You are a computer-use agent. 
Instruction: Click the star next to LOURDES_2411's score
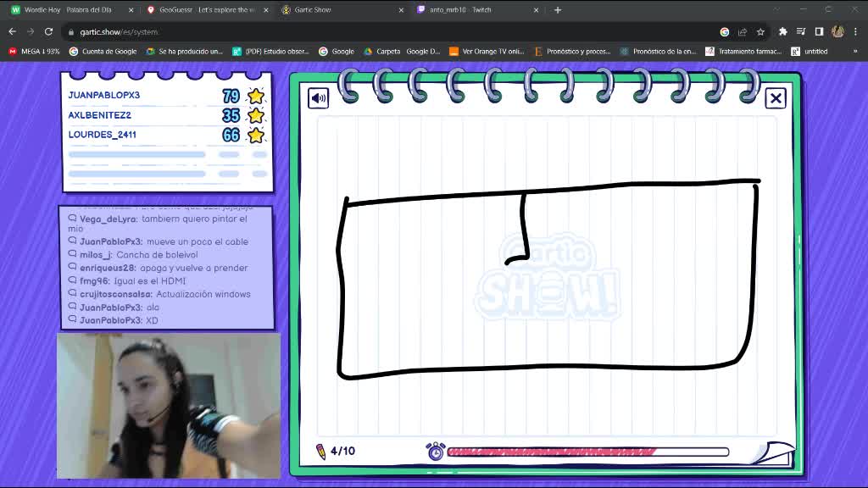click(x=256, y=135)
